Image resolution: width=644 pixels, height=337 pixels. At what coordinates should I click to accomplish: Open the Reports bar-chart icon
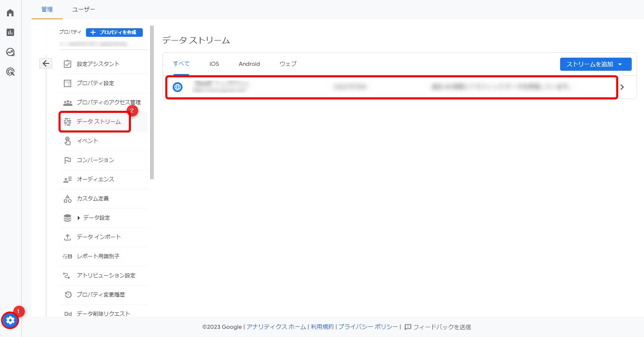pyautogui.click(x=10, y=32)
